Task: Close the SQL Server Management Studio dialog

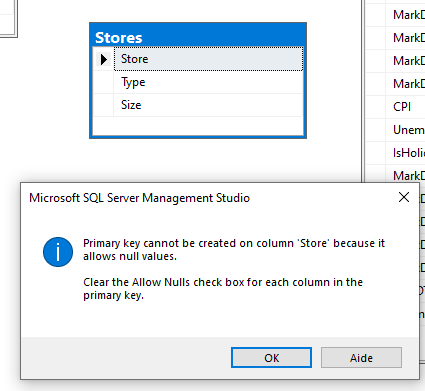Action: point(404,197)
